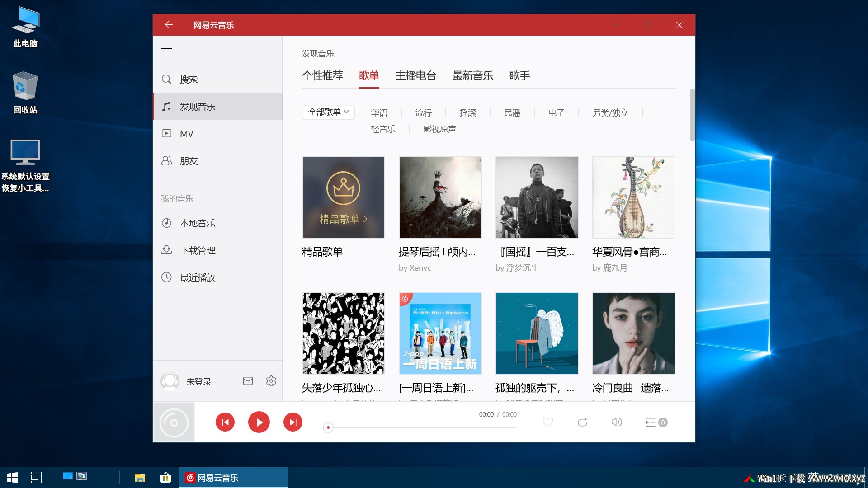Filter playlists by 轻音乐
The image size is (868, 488).
[383, 129]
